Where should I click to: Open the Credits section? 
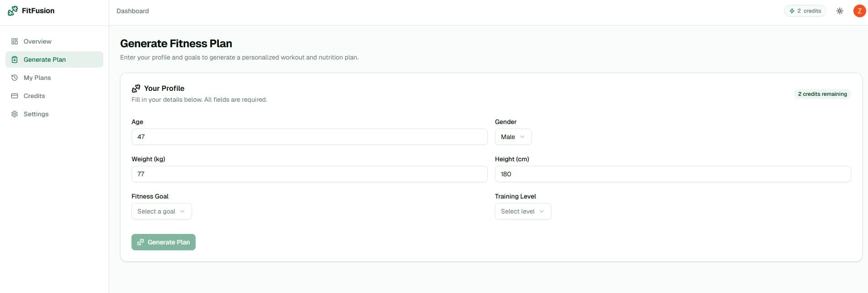[54, 96]
